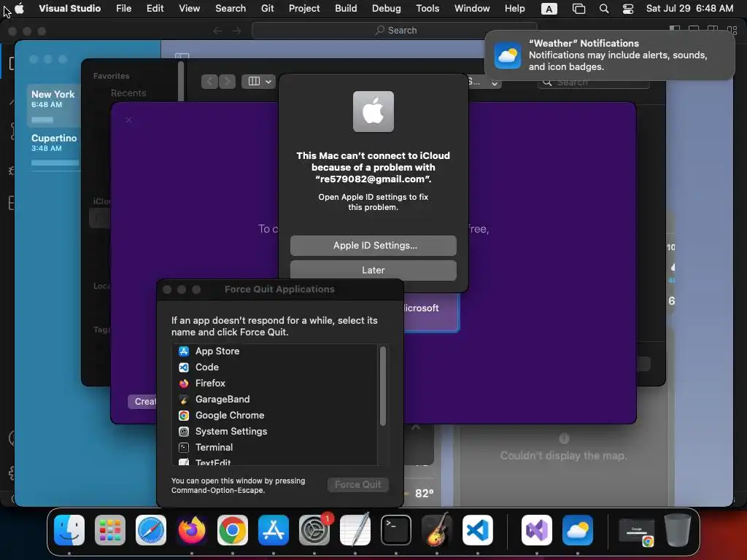
Task: Open the folder location popup in Finder dialog
Action: (484, 82)
